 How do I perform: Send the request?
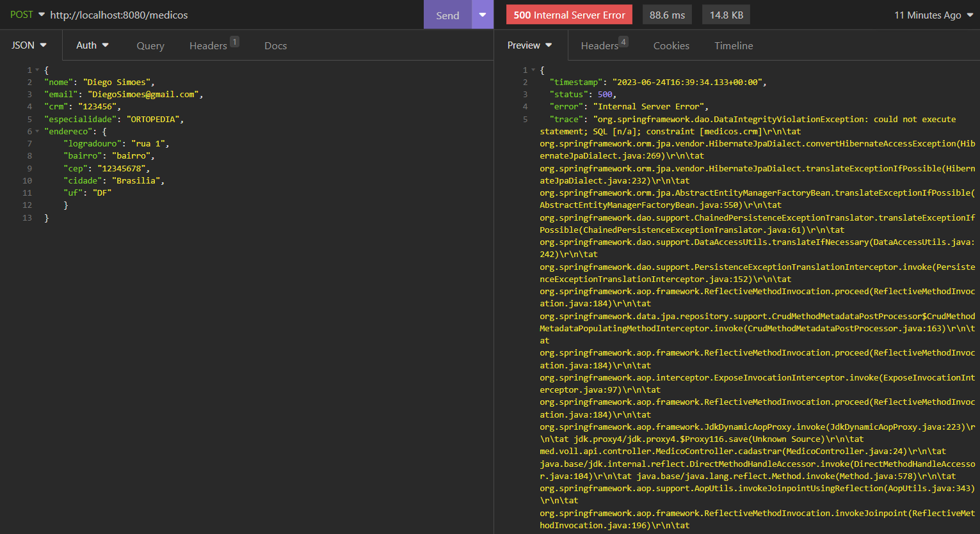pyautogui.click(x=447, y=15)
